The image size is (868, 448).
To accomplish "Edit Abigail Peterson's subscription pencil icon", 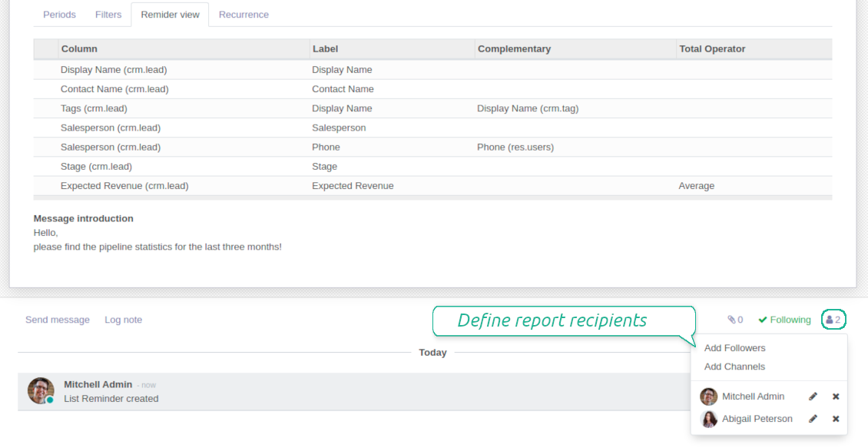I will [x=813, y=419].
